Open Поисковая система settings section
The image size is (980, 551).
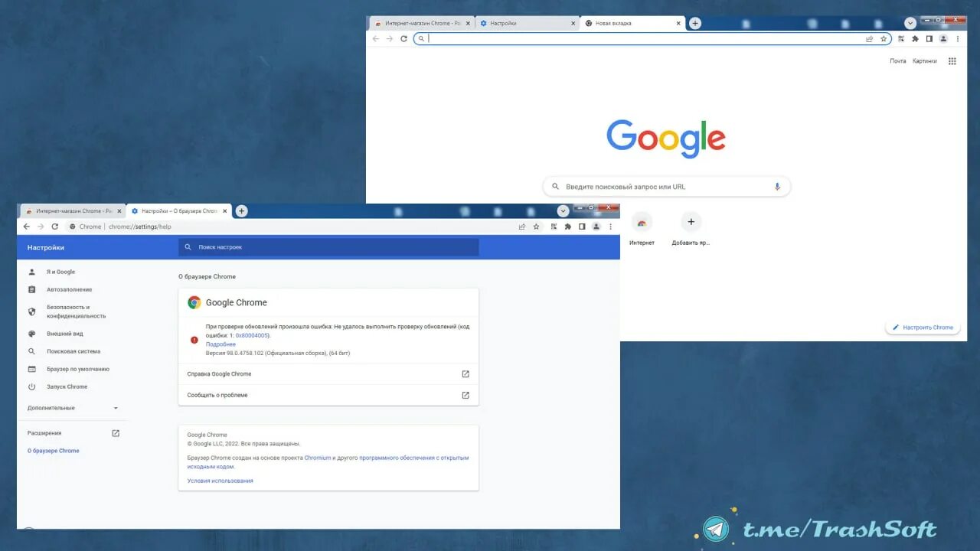(x=73, y=351)
